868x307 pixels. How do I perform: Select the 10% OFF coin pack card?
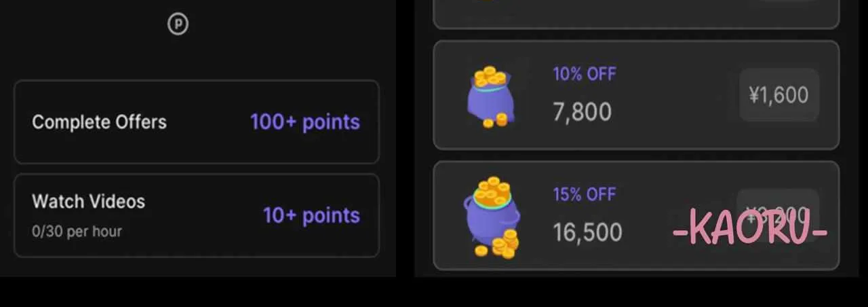(x=636, y=95)
